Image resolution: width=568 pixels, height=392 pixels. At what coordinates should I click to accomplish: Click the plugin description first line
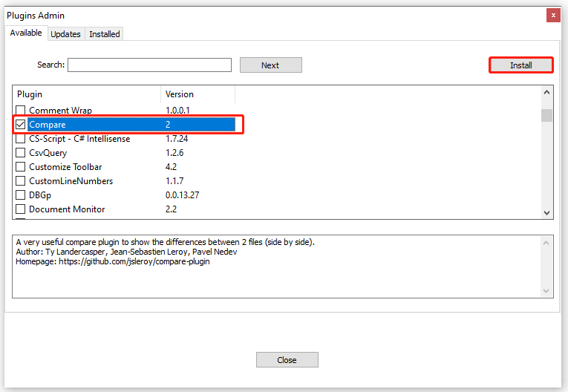(165, 242)
